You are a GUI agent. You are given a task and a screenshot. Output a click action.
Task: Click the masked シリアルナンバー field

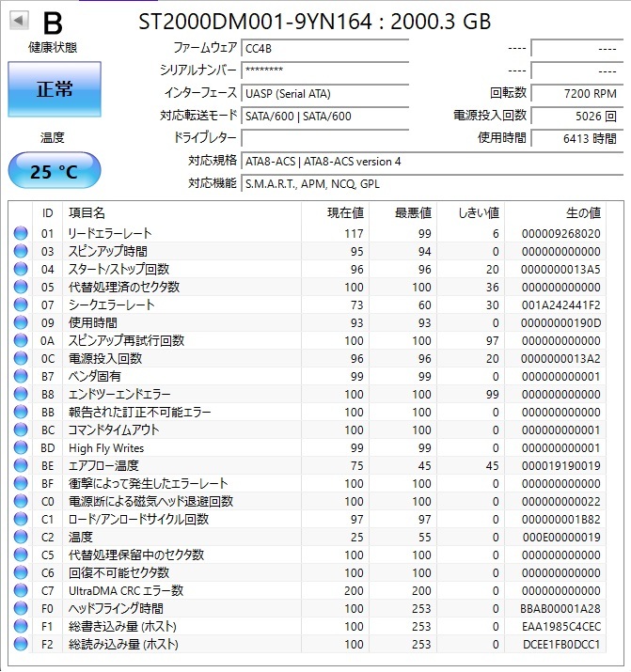(x=325, y=70)
